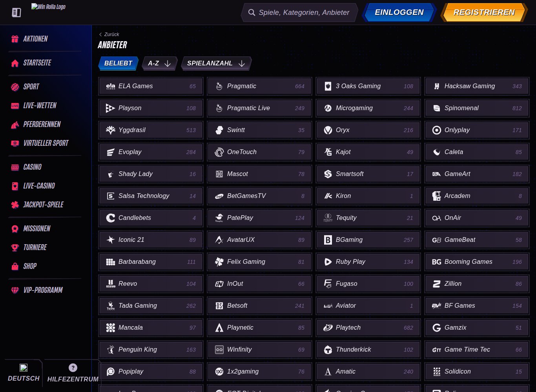Screen dimensions: 536x392
Task: Choose the PatePlay provider card
Action: [x=260, y=218]
